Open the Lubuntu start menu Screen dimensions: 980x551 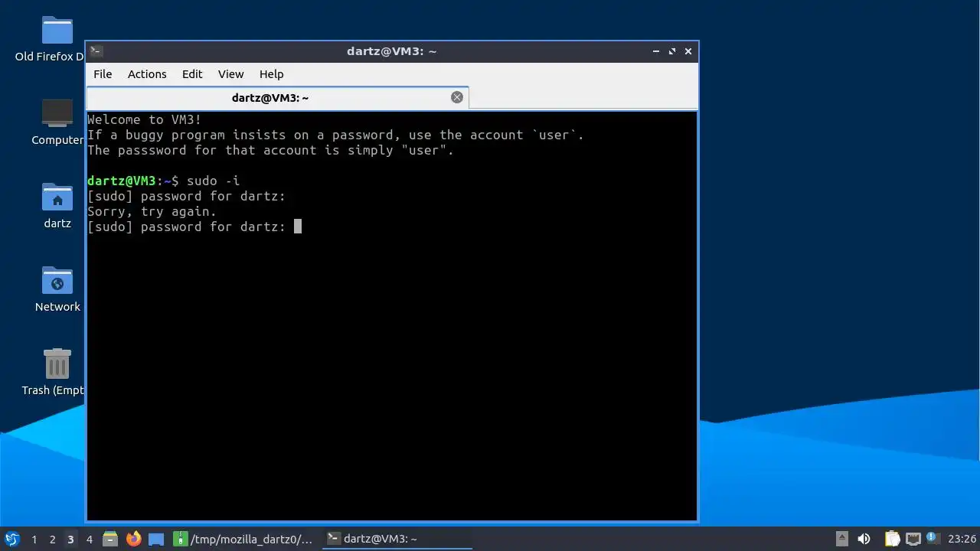tap(12, 539)
